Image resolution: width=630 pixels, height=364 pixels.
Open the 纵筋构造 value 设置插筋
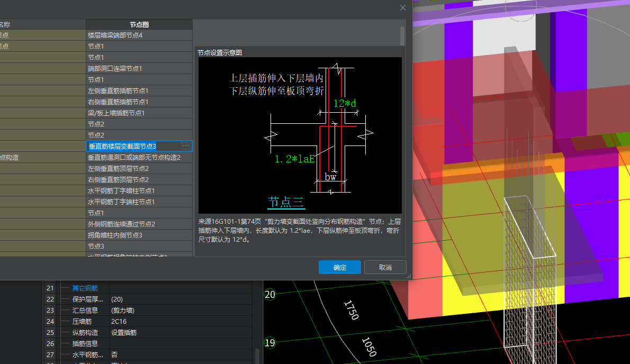pyautogui.click(x=181, y=332)
